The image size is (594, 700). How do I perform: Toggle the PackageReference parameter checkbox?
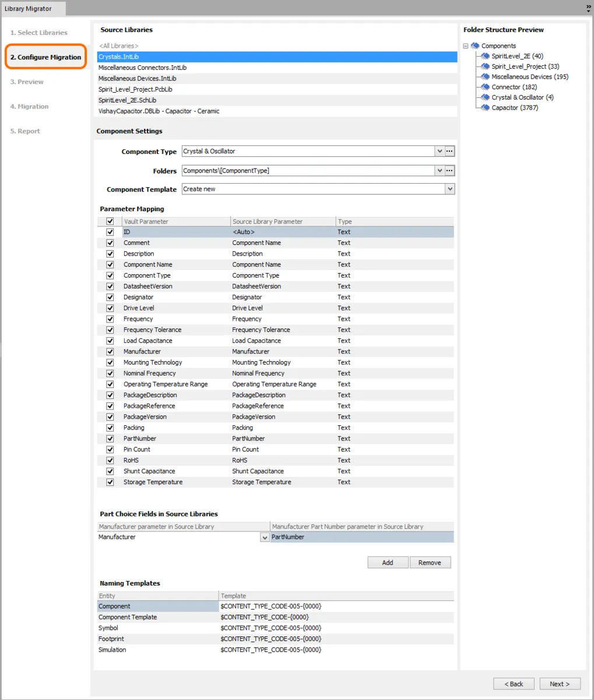110,406
